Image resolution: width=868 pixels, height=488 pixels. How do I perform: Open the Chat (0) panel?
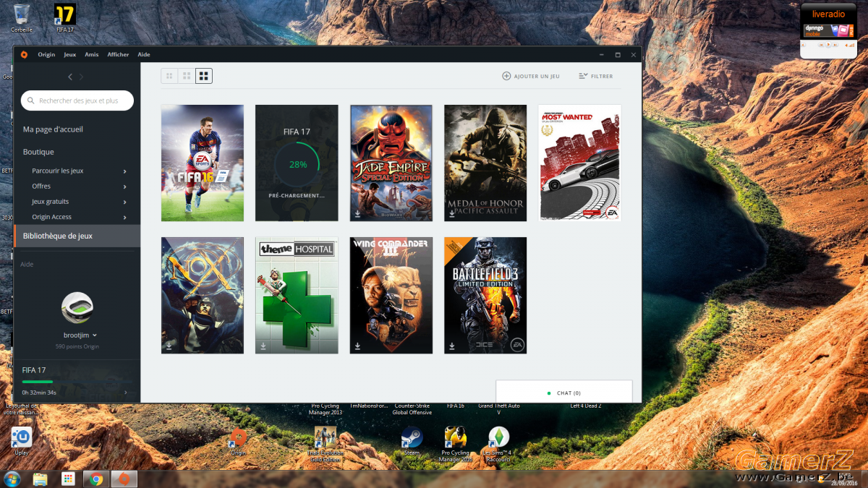tap(564, 393)
